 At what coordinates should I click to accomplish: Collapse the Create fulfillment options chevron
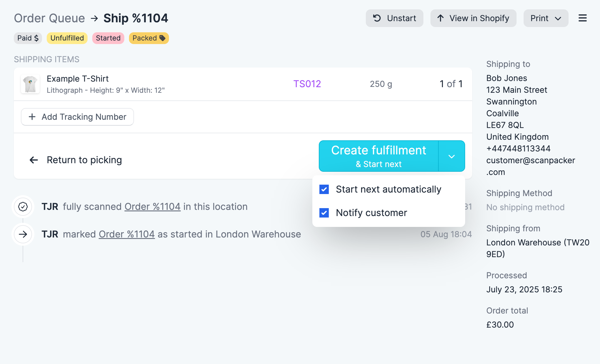[x=452, y=156]
